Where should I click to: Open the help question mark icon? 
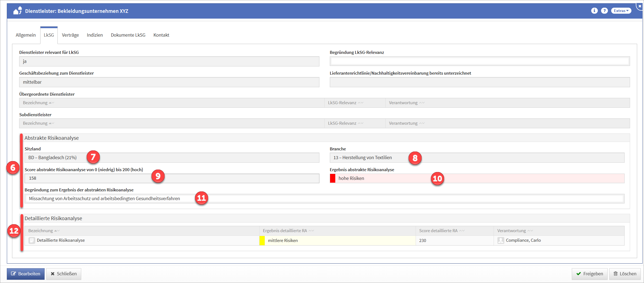pos(604,11)
